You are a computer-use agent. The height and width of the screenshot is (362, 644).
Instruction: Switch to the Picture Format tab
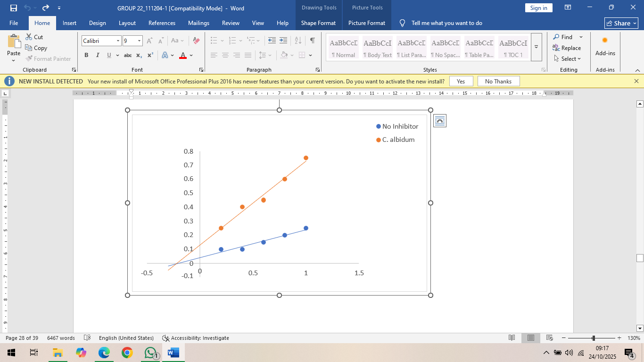point(366,23)
